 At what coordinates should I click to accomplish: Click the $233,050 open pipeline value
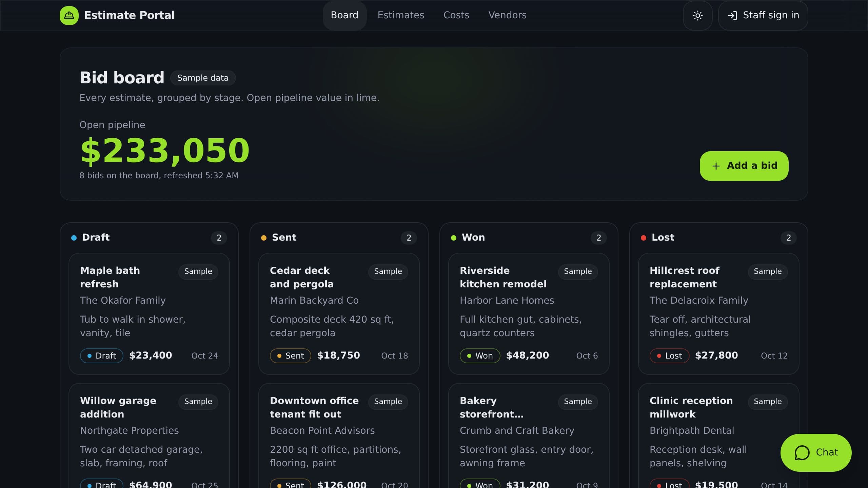[x=165, y=150]
